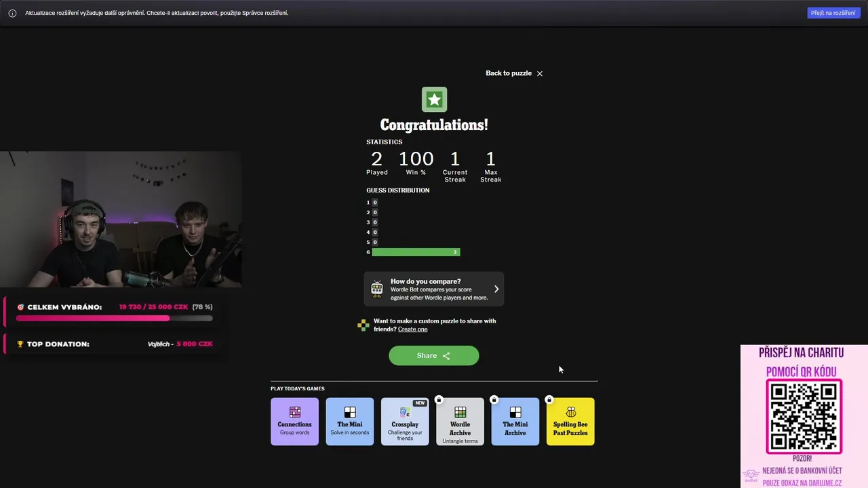The image size is (868, 488).
Task: Click the green star icon above Congratulations
Action: coord(434,100)
